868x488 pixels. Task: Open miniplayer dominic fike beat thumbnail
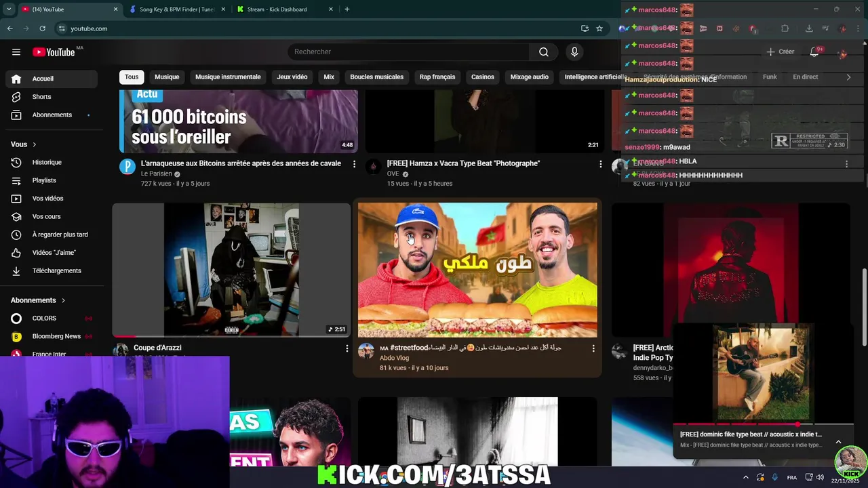click(763, 373)
